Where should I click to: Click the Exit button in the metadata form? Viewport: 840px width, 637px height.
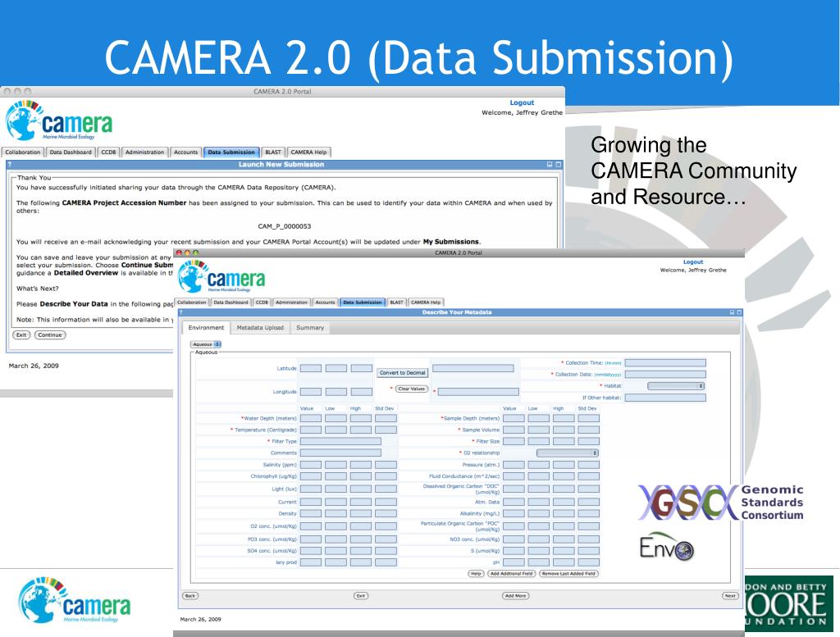pyautogui.click(x=361, y=596)
